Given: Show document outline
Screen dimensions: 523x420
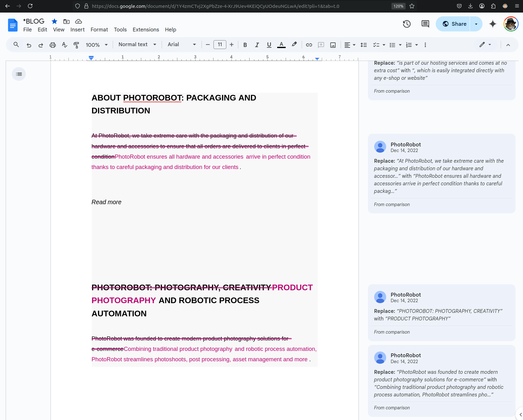Looking at the screenshot, I should click(19, 74).
